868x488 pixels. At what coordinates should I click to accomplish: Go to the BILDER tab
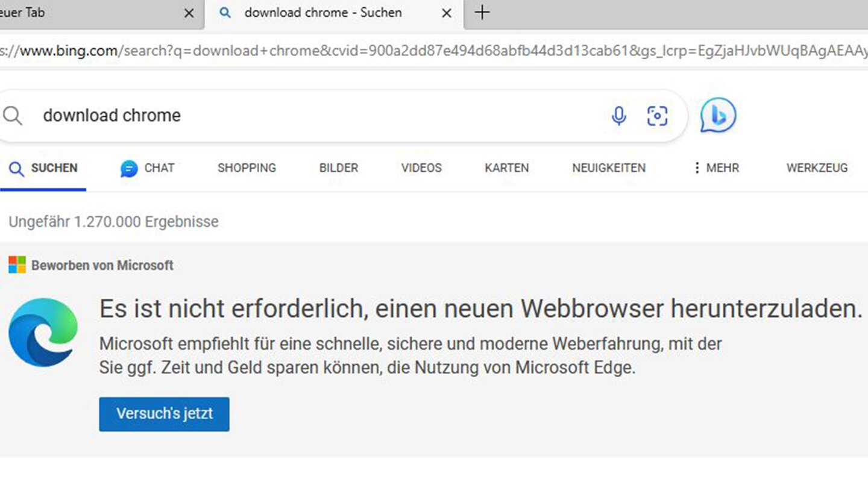[x=338, y=168]
